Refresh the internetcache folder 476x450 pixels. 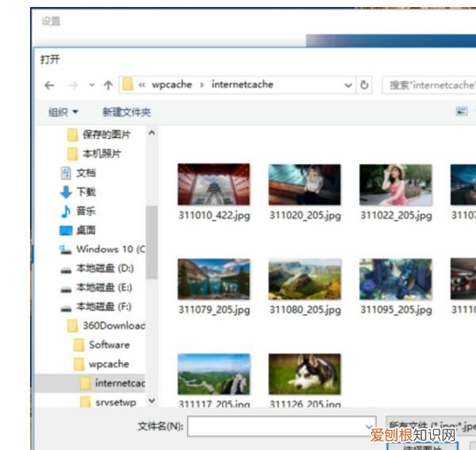tap(364, 85)
